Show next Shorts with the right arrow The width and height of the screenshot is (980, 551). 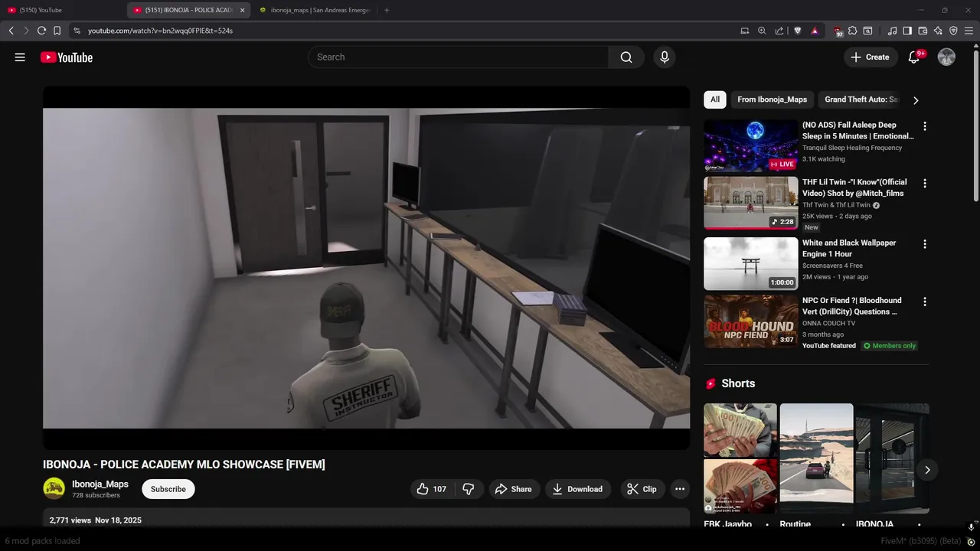pyautogui.click(x=927, y=470)
